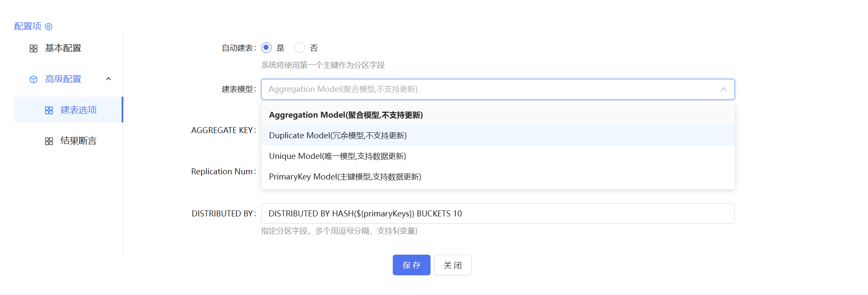Click the cube icon beside 高级配置
Image resolution: width=868 pixels, height=295 pixels.
(34, 79)
